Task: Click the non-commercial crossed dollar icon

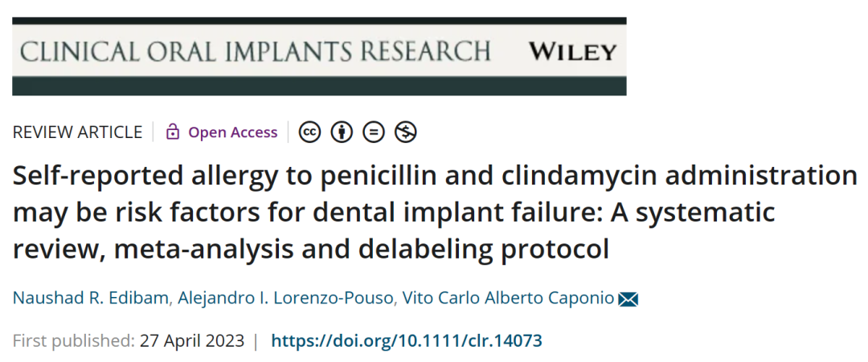Action: tap(406, 132)
